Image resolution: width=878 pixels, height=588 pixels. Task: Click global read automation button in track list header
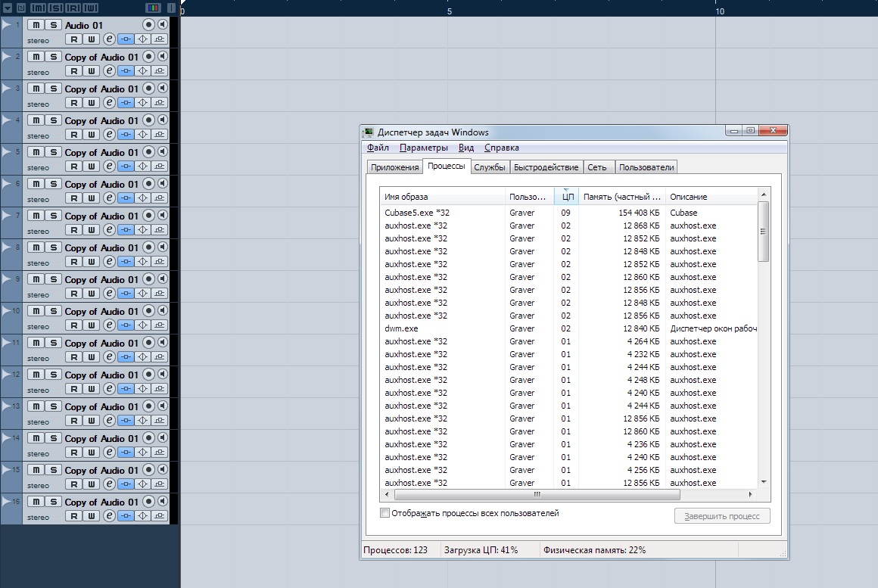73,8
